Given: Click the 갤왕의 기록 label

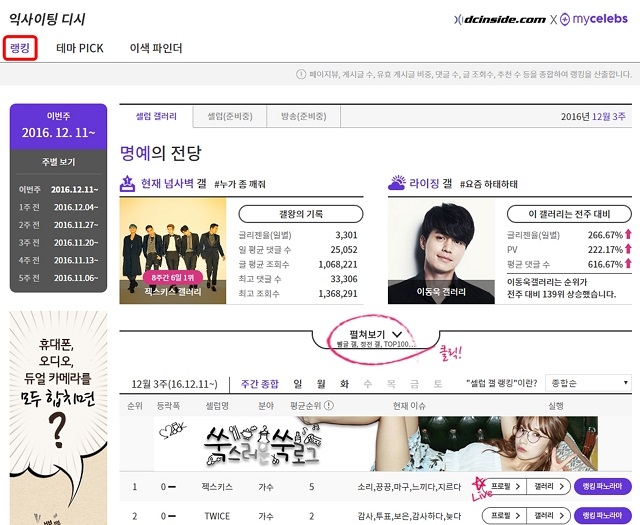Looking at the screenshot, I should [301, 214].
